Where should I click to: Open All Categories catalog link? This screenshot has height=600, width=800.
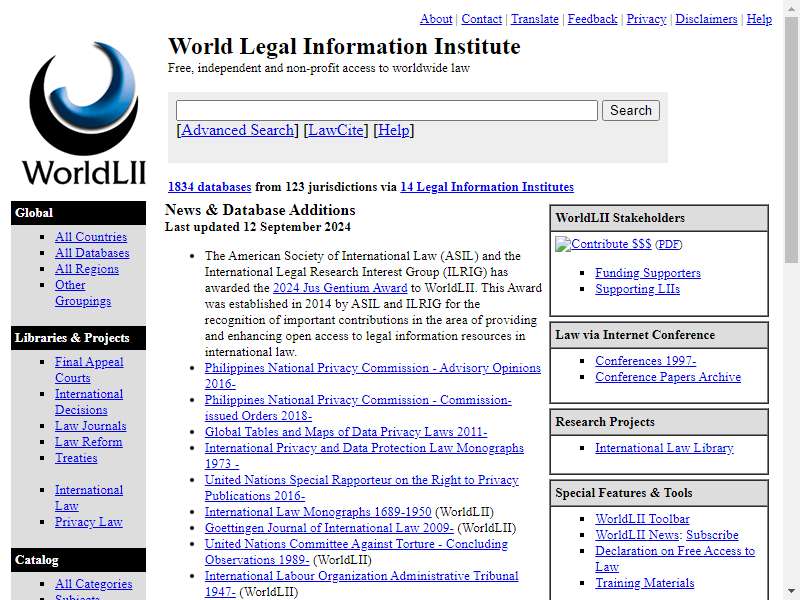click(93, 584)
